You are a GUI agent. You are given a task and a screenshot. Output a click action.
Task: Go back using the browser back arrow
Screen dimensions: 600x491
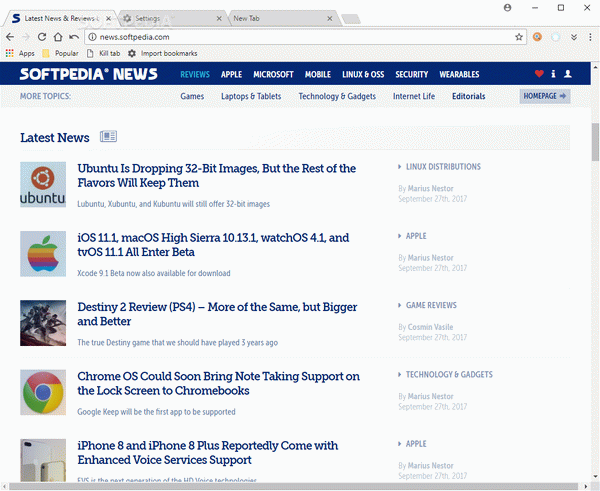click(10, 37)
